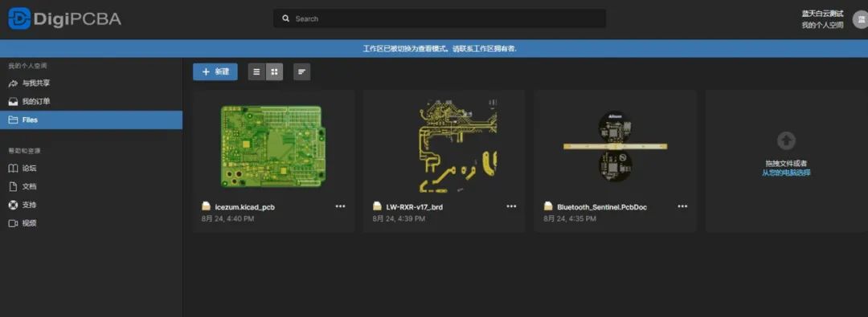This screenshot has height=317, width=868.
Task: Switch to list view layout
Action: coord(256,72)
